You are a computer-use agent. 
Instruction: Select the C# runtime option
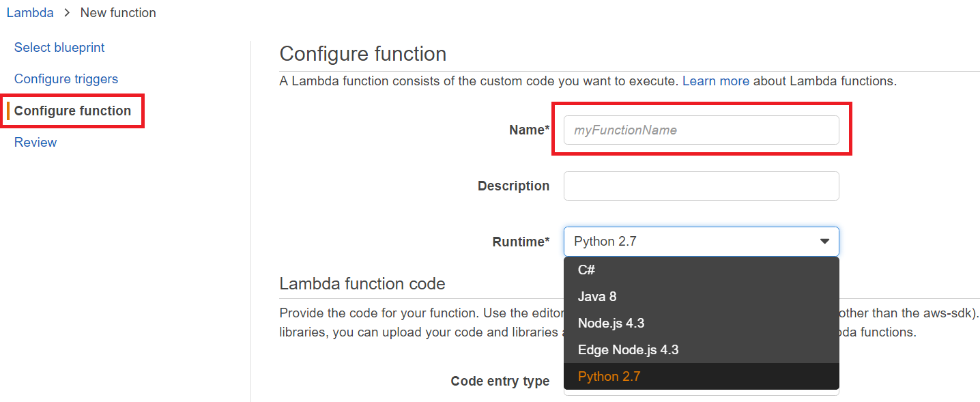[586, 270]
